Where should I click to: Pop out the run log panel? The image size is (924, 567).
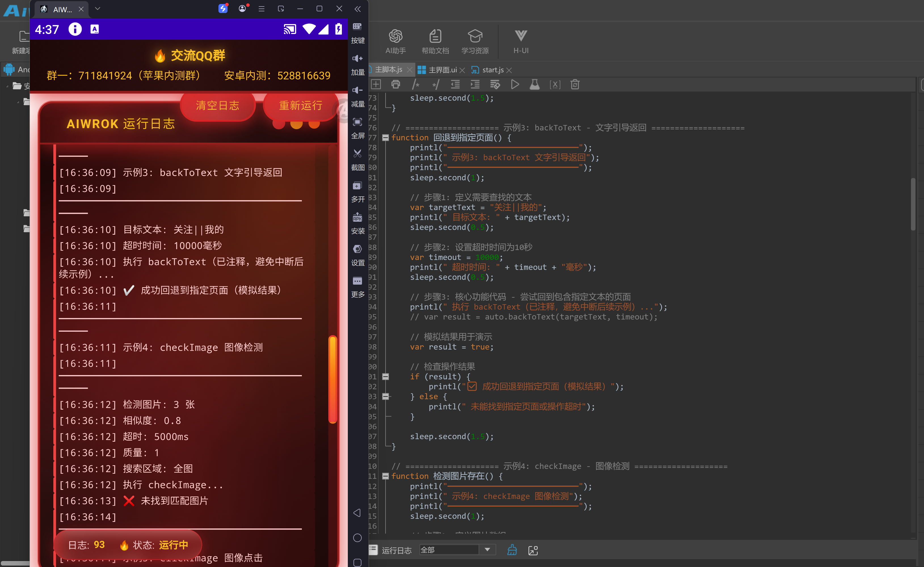pyautogui.click(x=533, y=550)
